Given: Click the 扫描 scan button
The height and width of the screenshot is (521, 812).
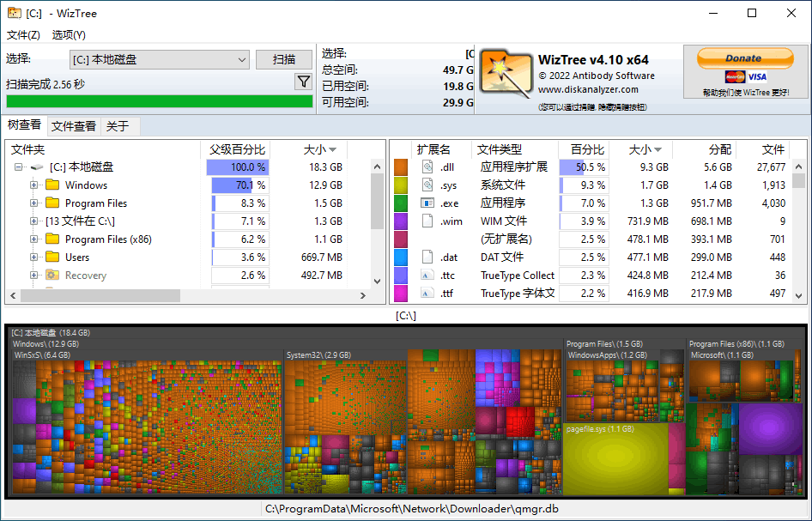Looking at the screenshot, I should tap(284, 59).
